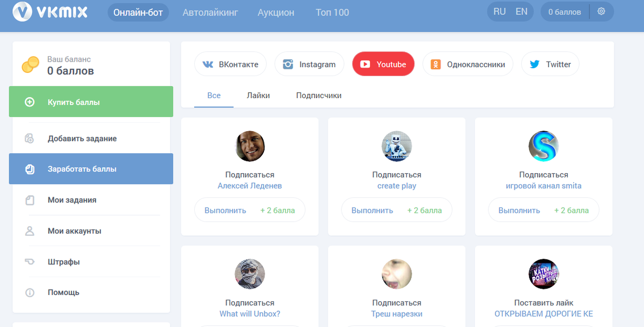Viewport: 644px width, 327px height.
Task: Switch to Лайки tab
Action: [x=258, y=95]
